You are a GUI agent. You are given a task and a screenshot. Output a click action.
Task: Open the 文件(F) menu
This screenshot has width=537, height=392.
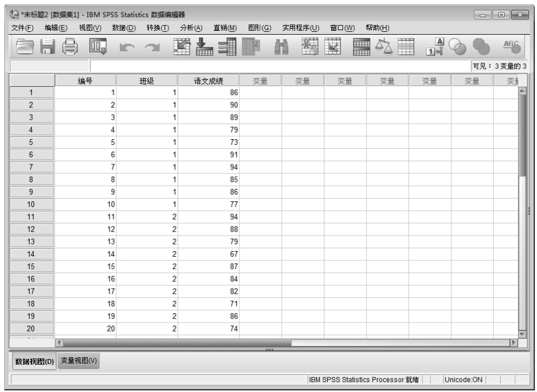pos(22,28)
